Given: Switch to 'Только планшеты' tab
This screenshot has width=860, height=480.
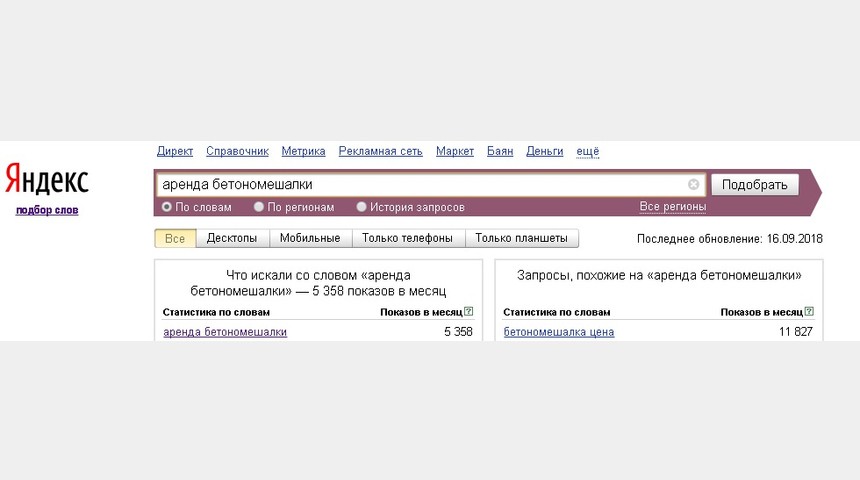Looking at the screenshot, I should coord(521,238).
